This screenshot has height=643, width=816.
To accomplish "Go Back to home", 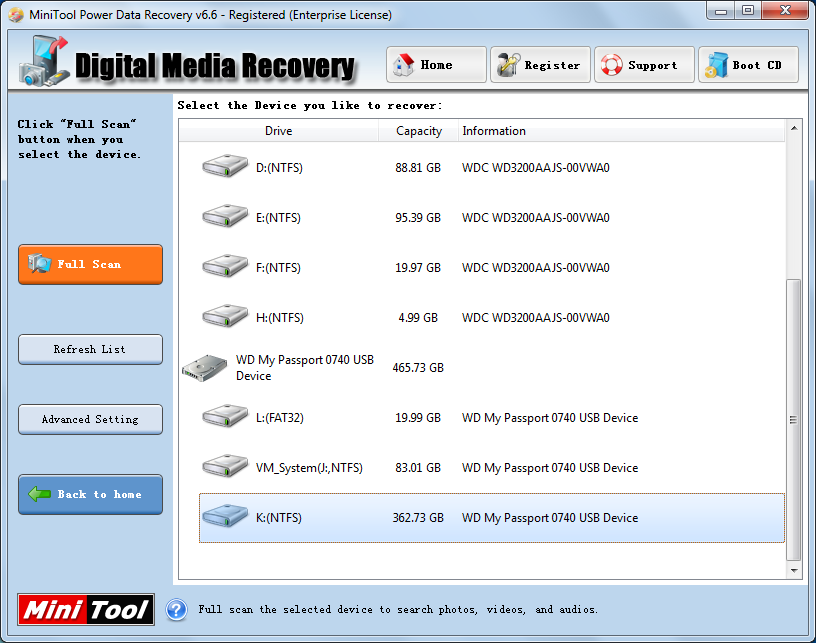I will (91, 494).
